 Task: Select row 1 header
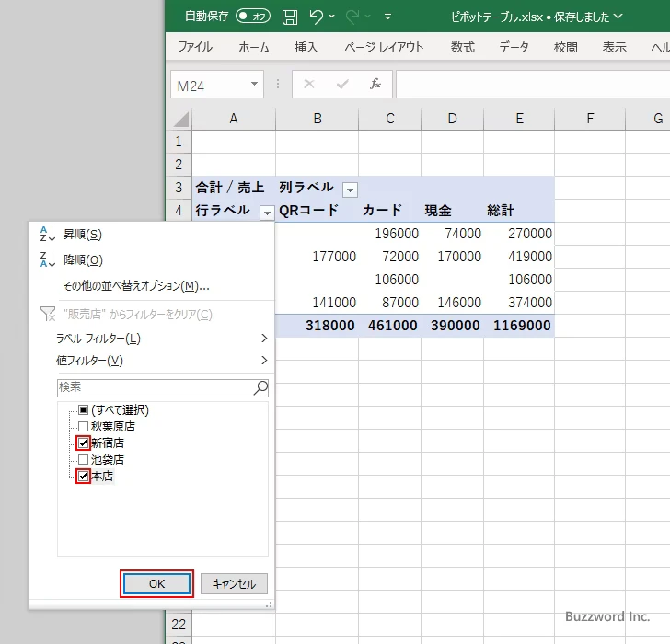179,142
